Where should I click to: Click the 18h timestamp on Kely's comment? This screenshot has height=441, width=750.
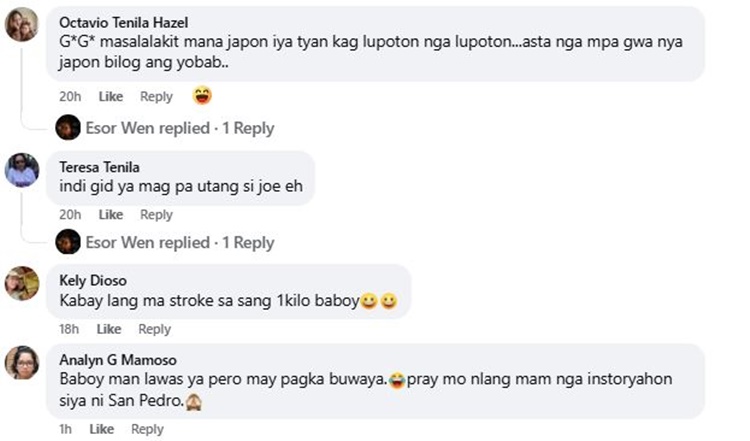(x=68, y=329)
